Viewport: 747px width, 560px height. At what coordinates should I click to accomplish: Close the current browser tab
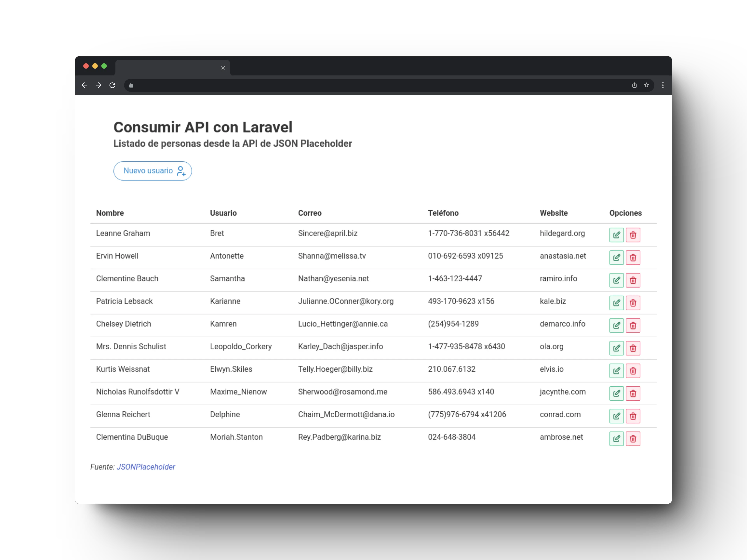(x=223, y=68)
